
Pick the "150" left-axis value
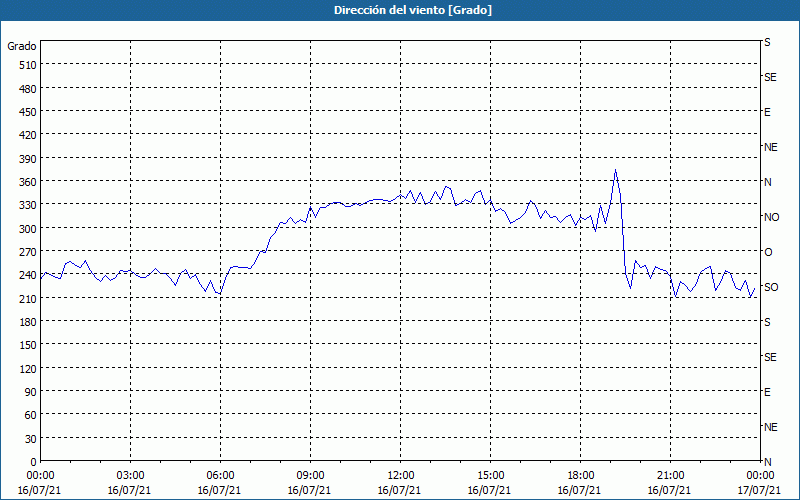pyautogui.click(x=28, y=345)
